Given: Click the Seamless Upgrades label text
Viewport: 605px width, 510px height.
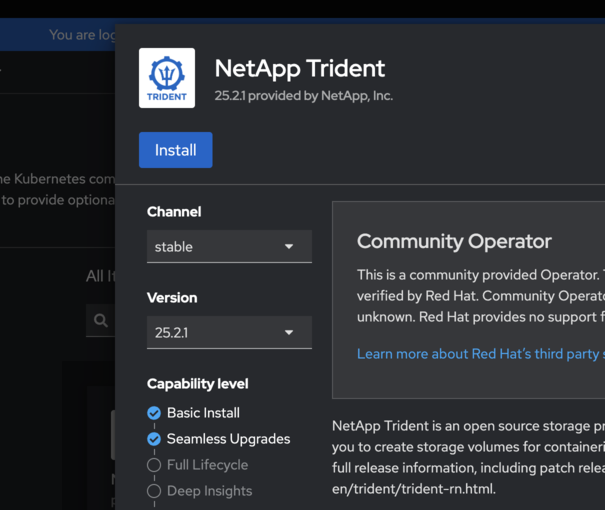Looking at the screenshot, I should (x=228, y=439).
